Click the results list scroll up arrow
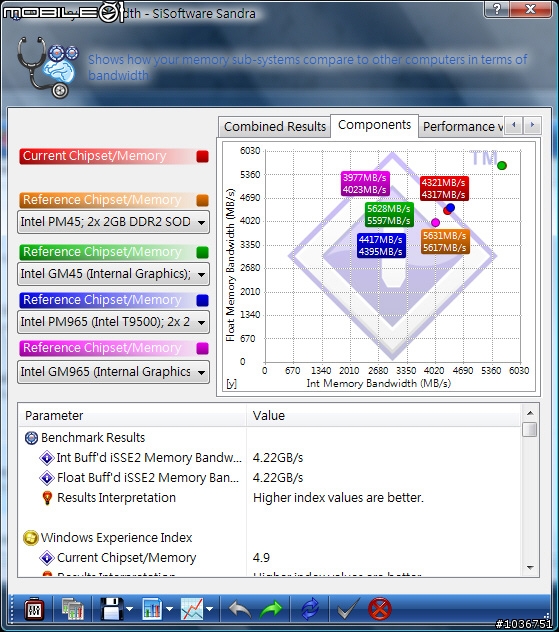This screenshot has height=632, width=559. click(530, 413)
